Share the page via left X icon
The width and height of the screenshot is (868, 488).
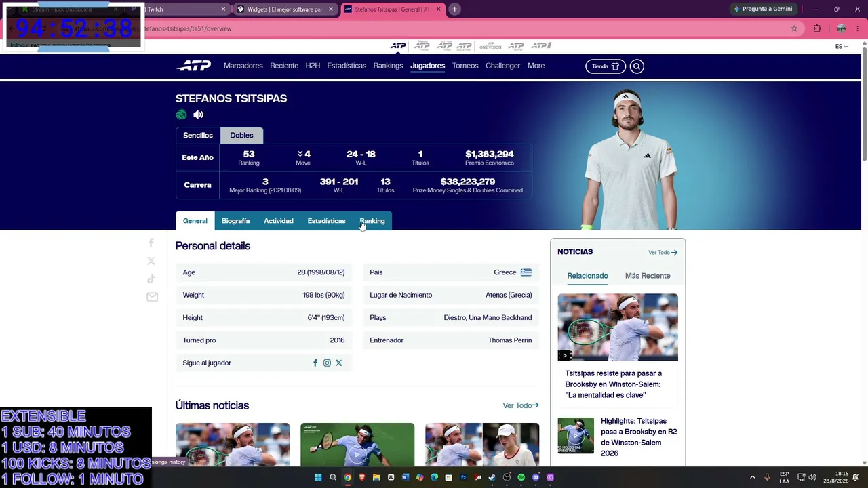pos(151,261)
